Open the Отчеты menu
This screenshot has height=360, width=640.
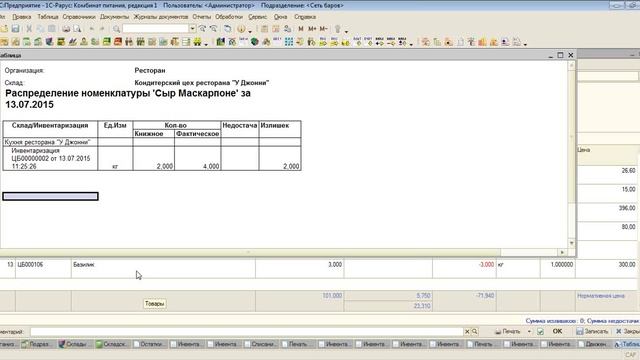point(202,17)
